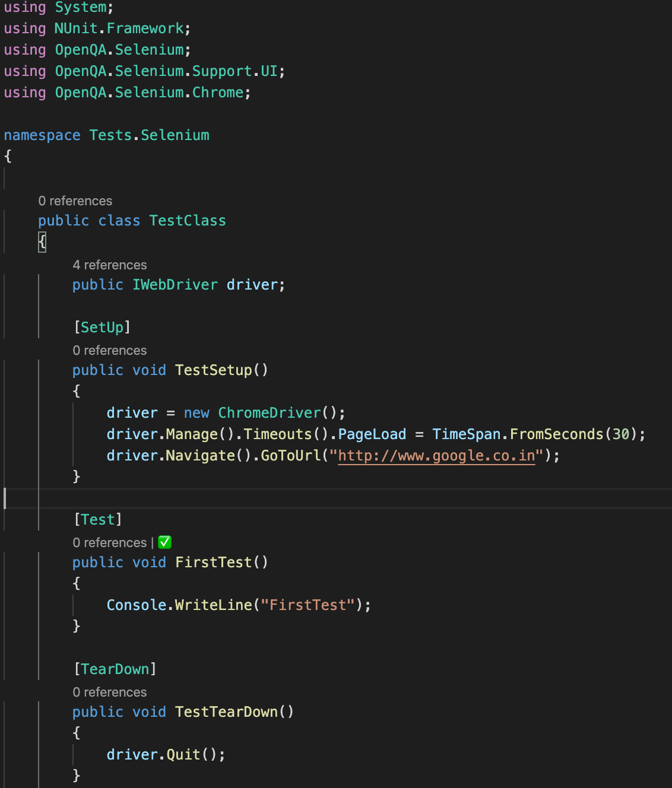Click the namespace name Tests.Selenium
The width and height of the screenshot is (672, 788).
click(x=149, y=135)
